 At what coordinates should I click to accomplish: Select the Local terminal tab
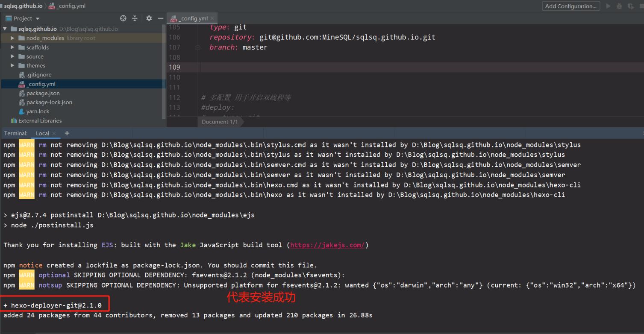42,133
